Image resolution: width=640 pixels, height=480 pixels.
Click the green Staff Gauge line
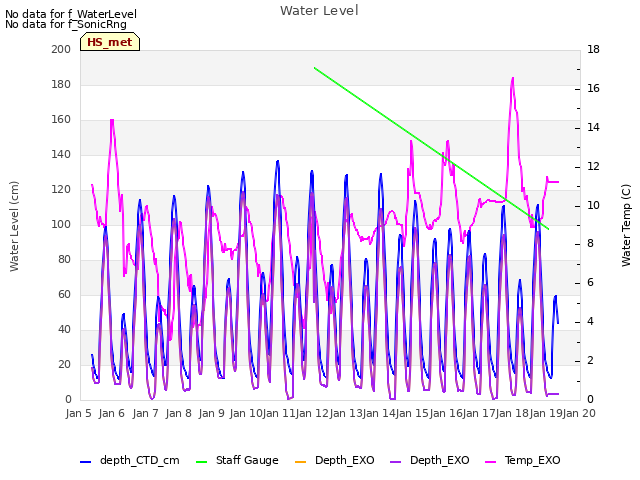(431, 149)
